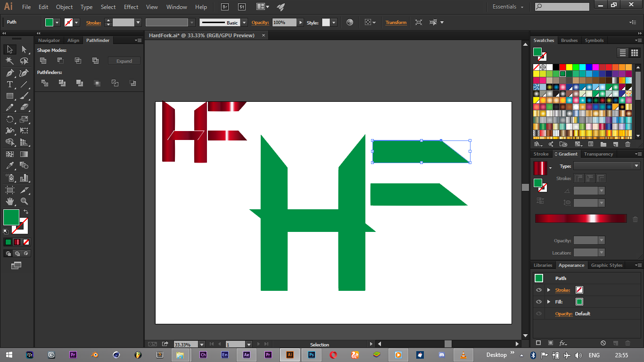Click the Opacity link in Appearance panel
Image resolution: width=644 pixels, height=362 pixels.
click(x=564, y=313)
